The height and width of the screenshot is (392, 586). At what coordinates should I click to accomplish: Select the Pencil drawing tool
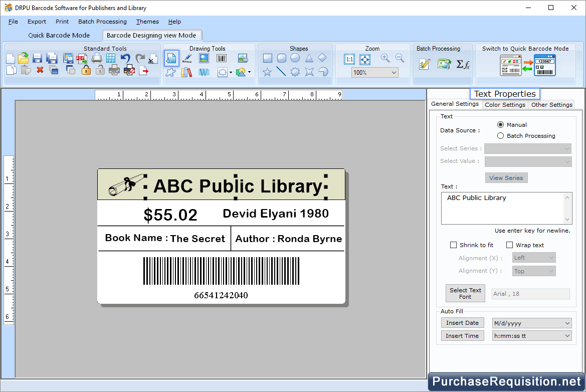coord(187,58)
